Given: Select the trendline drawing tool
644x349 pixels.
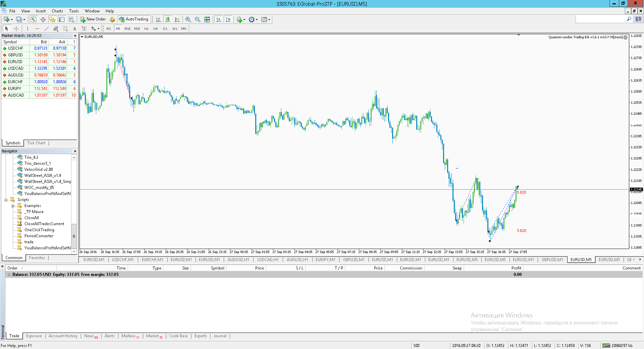Looking at the screenshot, I should pos(46,29).
